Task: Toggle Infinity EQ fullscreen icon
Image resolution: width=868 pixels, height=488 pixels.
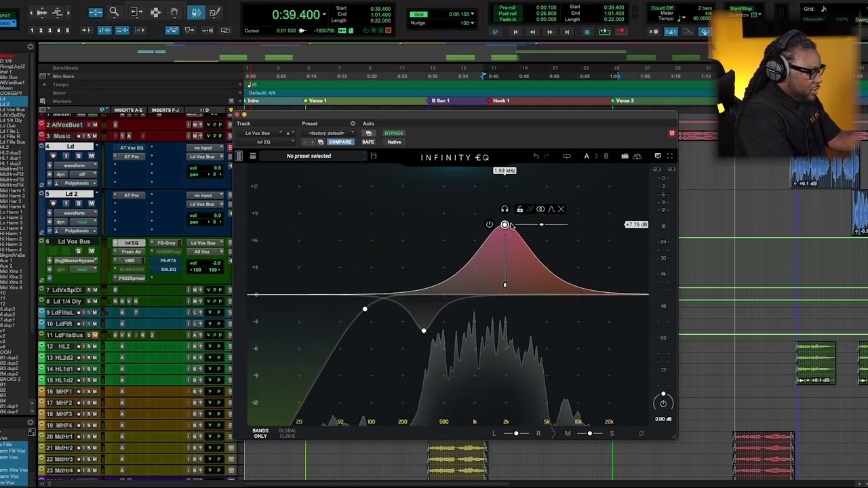Action: click(x=670, y=157)
